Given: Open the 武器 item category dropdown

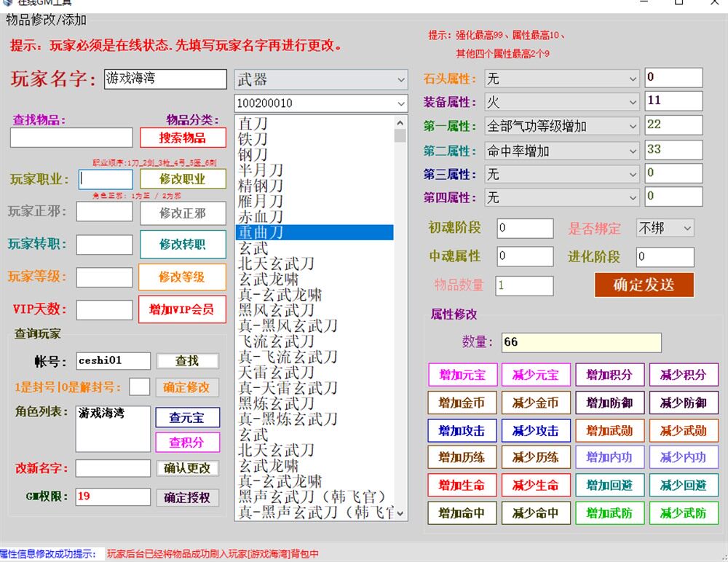Looking at the screenshot, I should (321, 79).
